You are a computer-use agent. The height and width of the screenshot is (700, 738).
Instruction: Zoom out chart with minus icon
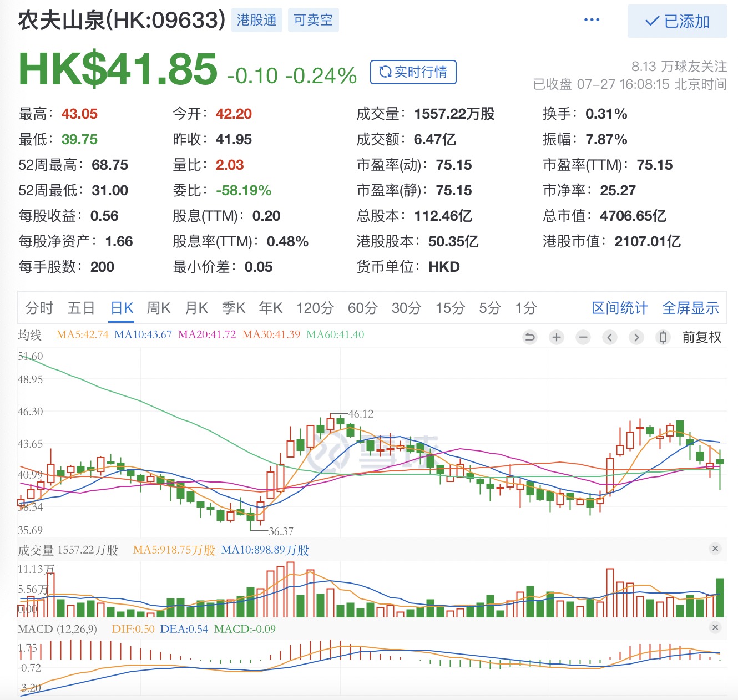(x=583, y=337)
